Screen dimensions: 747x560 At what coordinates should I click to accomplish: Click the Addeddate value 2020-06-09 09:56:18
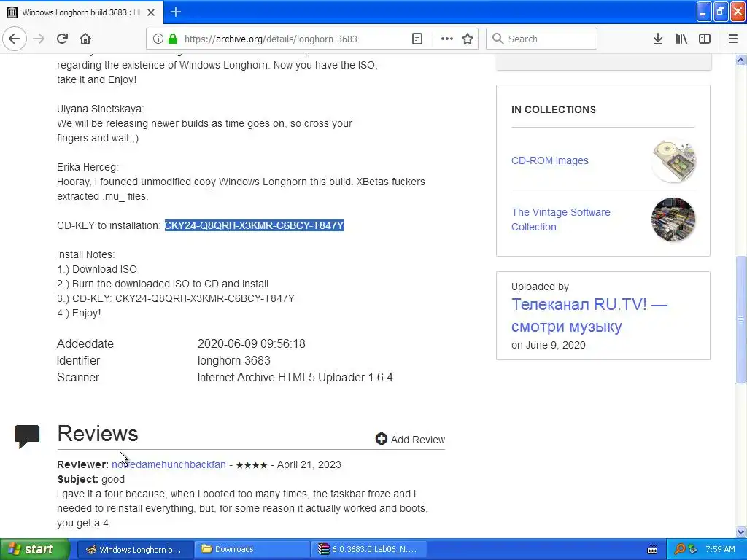pos(251,343)
